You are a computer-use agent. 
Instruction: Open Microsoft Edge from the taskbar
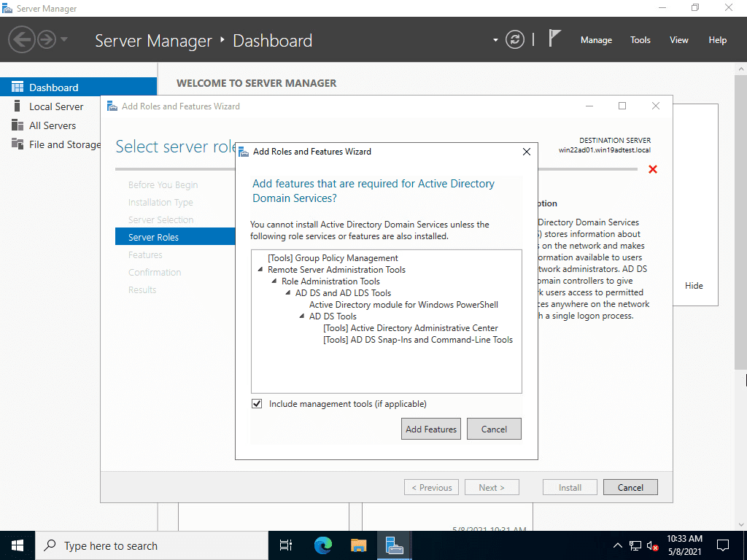[322, 545]
